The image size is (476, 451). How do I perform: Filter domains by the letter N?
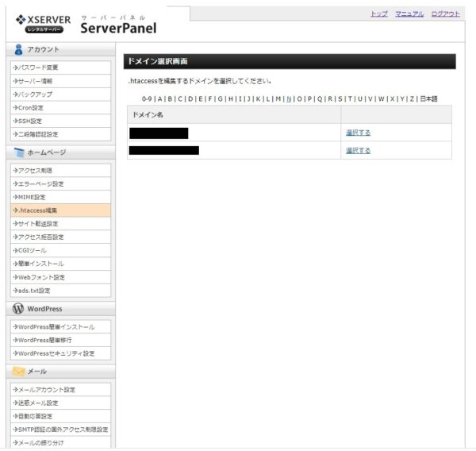[289, 99]
